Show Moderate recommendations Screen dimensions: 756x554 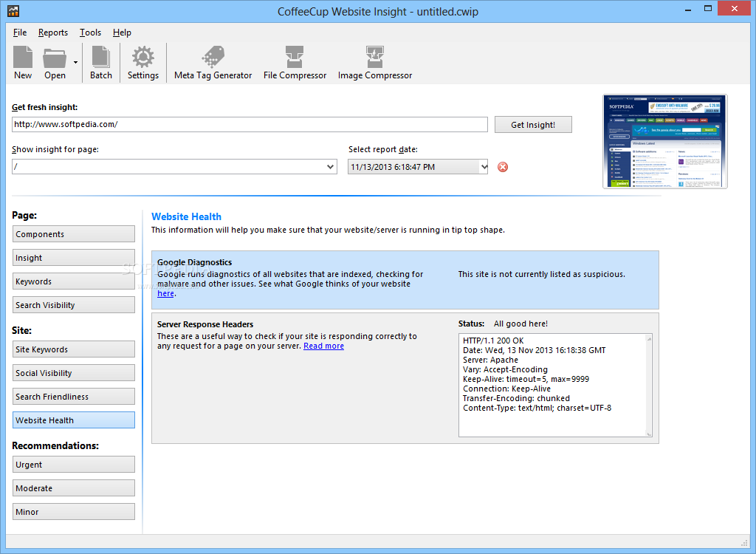coord(74,488)
